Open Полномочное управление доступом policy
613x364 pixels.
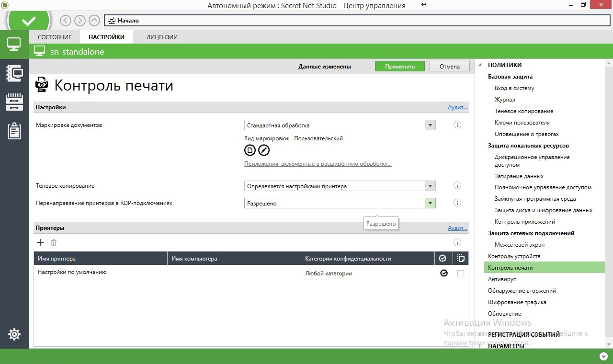pyautogui.click(x=543, y=187)
